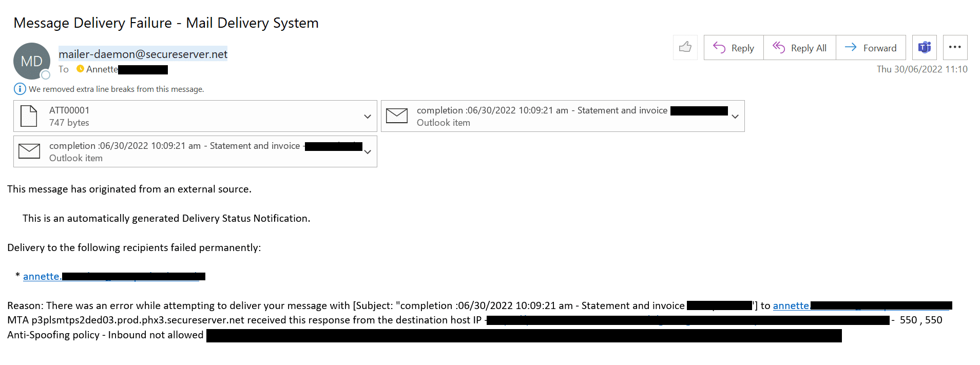Click the ATT00001 file attachment icon
The image size is (980, 365).
[x=29, y=116]
